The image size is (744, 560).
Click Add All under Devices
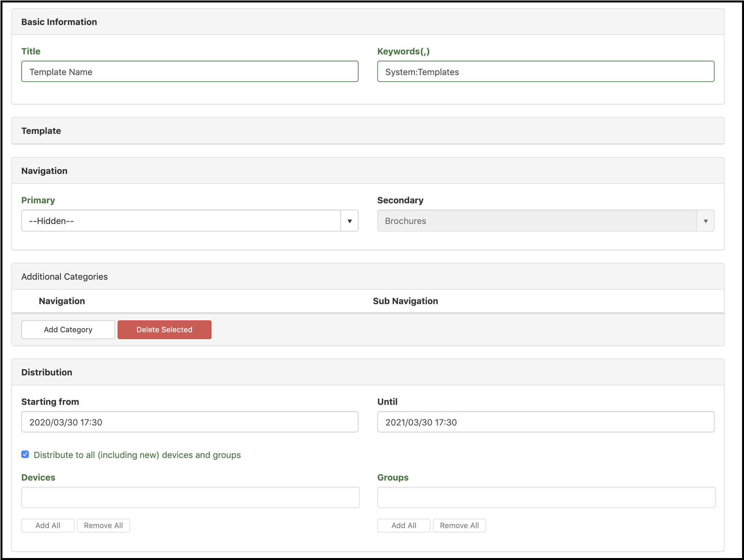click(47, 525)
